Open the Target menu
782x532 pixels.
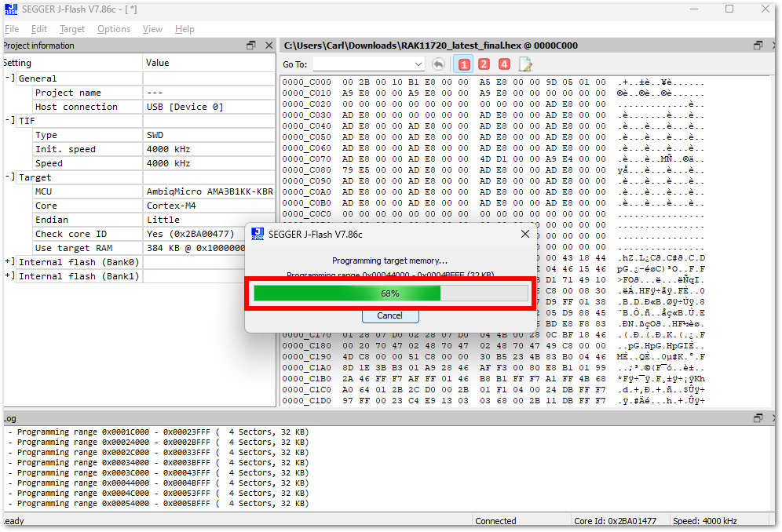(71, 29)
